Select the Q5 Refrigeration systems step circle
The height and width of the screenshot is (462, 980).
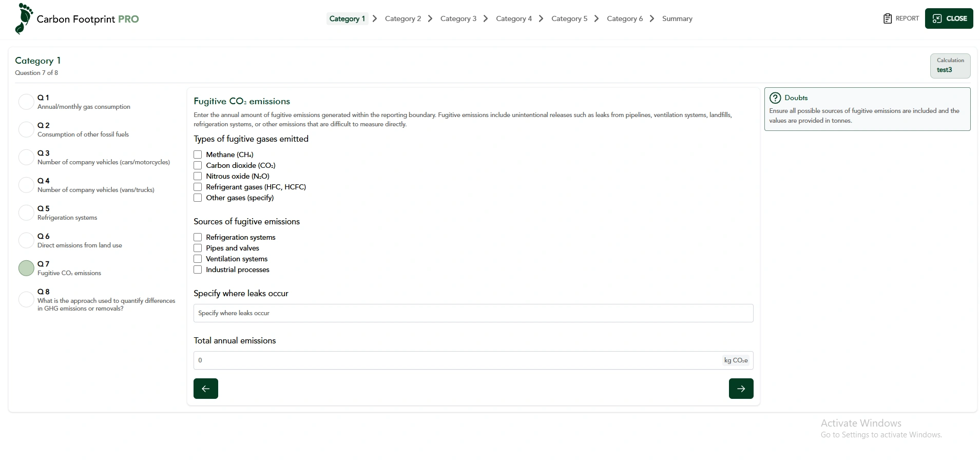(x=26, y=213)
